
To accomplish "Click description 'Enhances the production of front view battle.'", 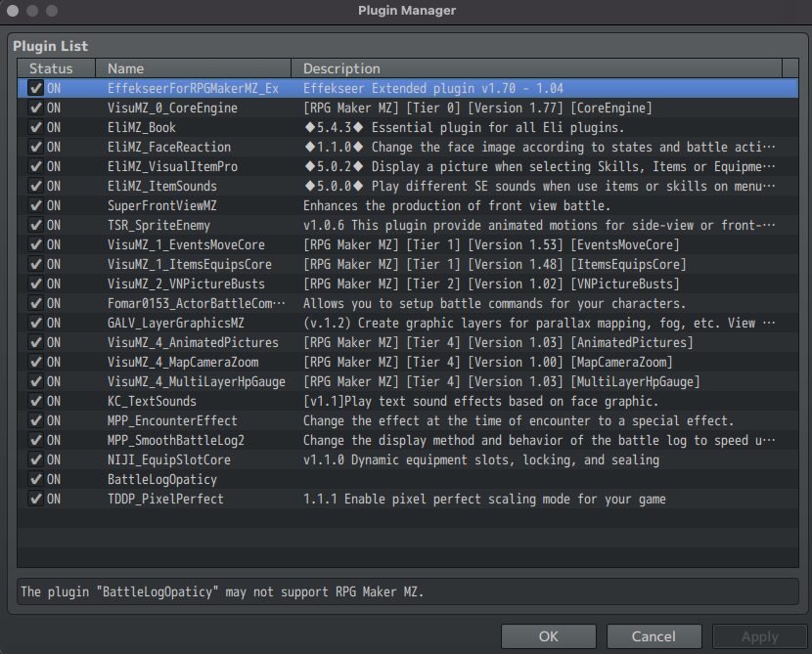I will point(457,206).
